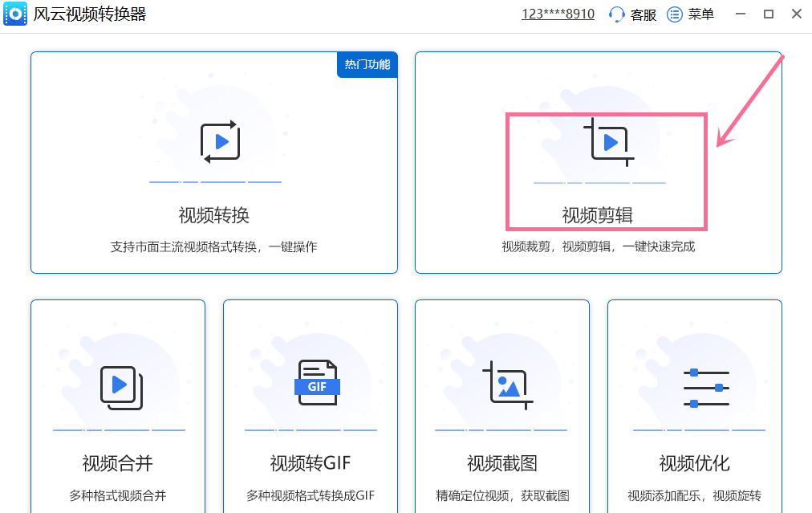812x513 pixels.
Task: Open the 视频合并 title text
Action: (x=118, y=463)
